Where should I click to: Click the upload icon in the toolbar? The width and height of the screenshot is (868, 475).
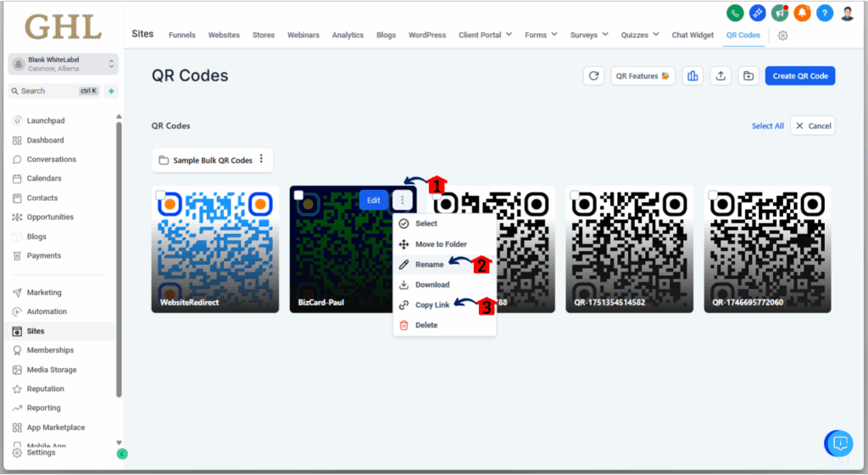[721, 75]
